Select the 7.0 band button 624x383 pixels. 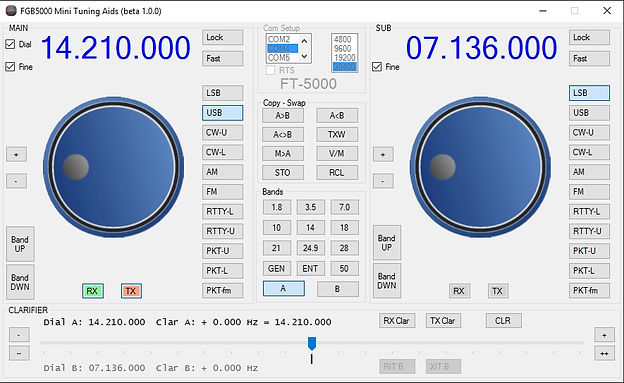pyautogui.click(x=344, y=207)
